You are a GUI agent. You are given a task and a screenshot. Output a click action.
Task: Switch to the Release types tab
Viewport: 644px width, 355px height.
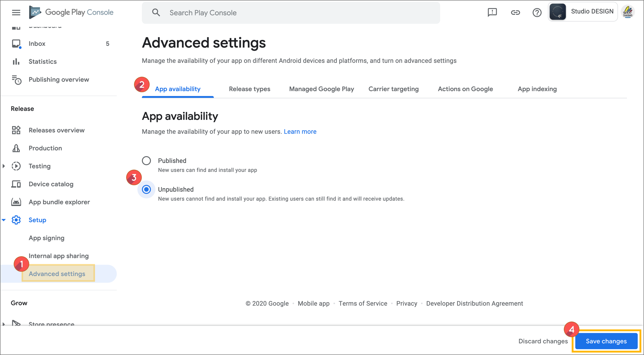[249, 89]
